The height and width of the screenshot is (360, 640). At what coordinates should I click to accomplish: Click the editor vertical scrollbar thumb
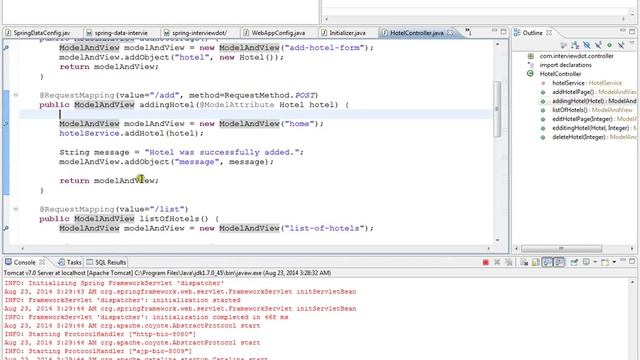[497, 109]
